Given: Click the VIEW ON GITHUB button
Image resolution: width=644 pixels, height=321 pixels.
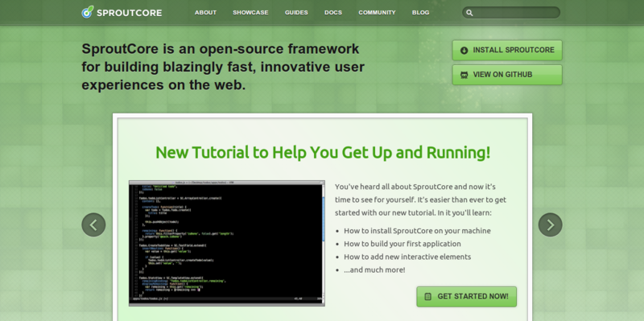Looking at the screenshot, I should click(x=507, y=75).
